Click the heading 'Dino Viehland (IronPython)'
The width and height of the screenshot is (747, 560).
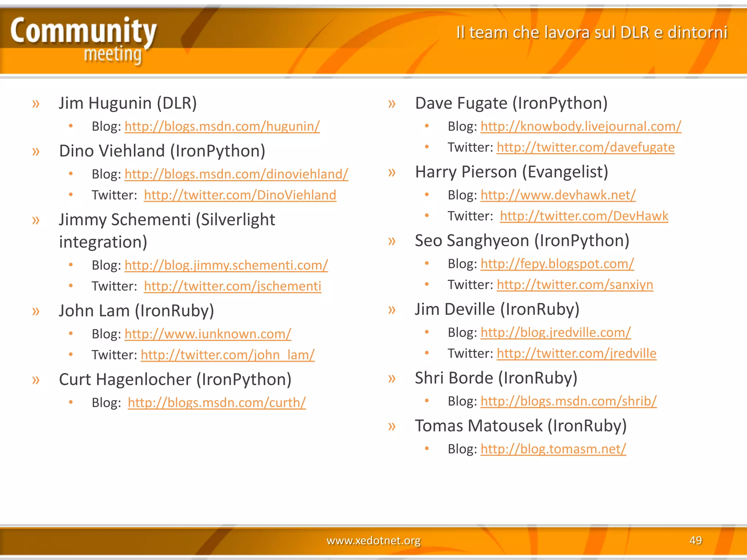point(162,151)
